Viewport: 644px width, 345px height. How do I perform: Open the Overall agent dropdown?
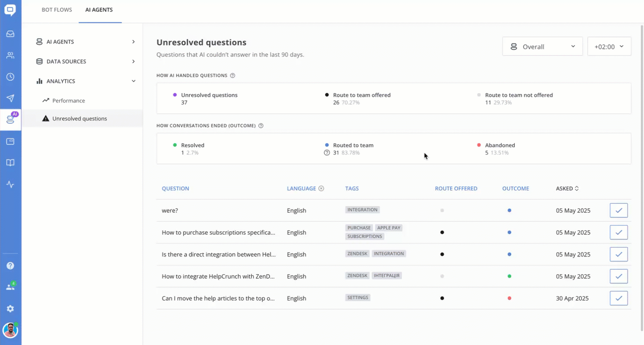click(x=542, y=47)
